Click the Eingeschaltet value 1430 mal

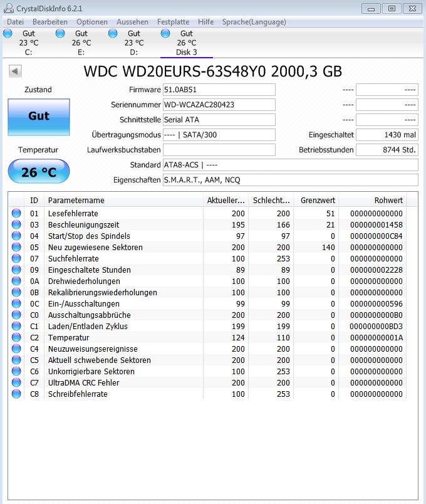pos(387,135)
